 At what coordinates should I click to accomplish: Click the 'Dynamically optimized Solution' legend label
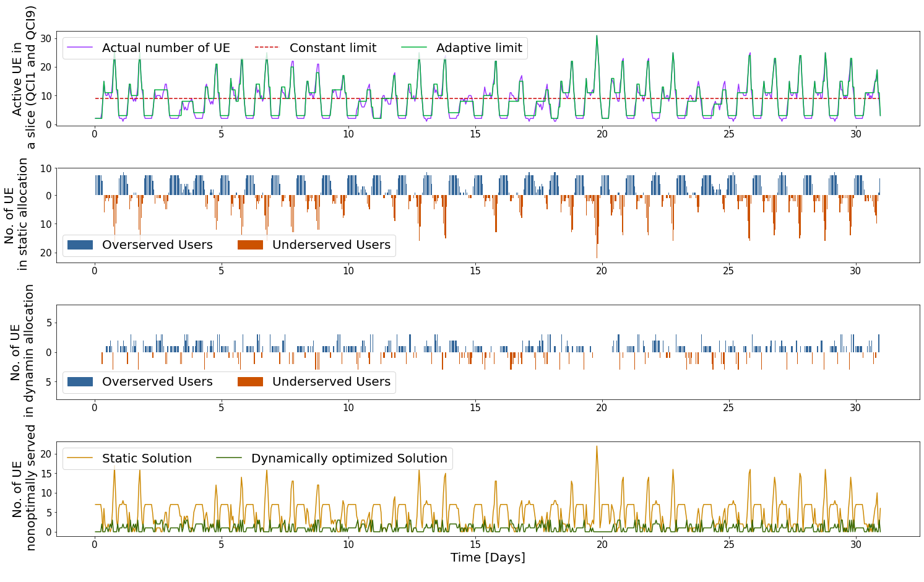coord(349,459)
